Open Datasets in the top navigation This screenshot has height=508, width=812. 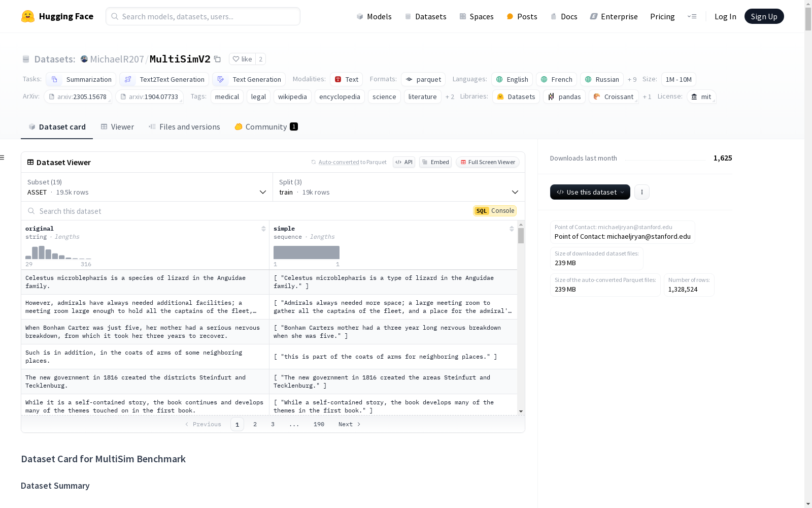(x=425, y=16)
